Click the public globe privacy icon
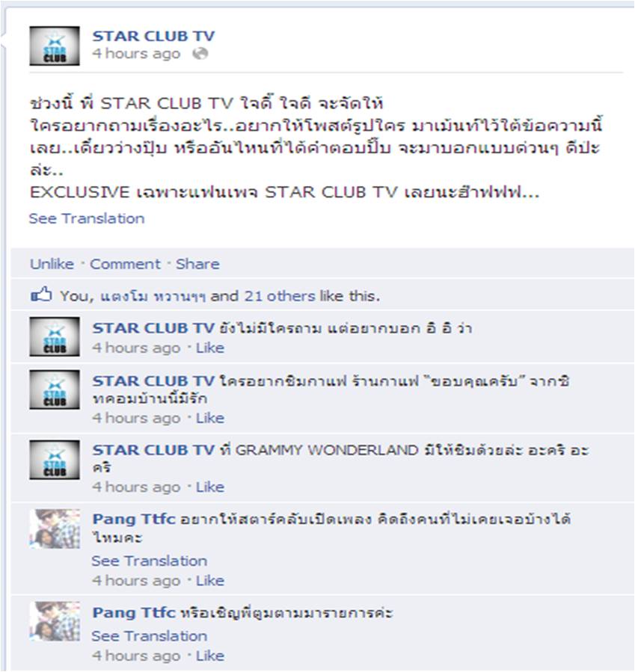 point(200,54)
